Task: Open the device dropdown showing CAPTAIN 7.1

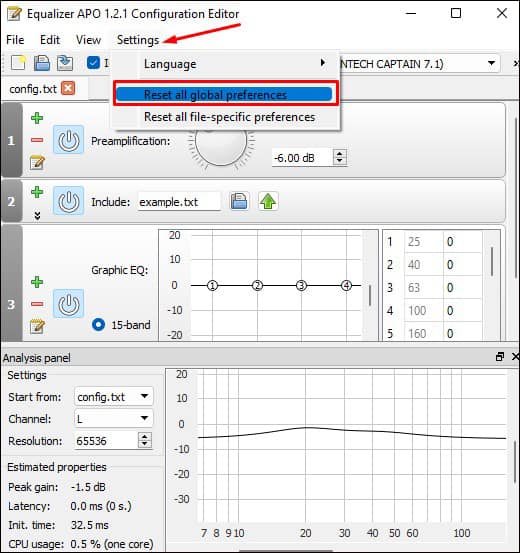Action: (x=419, y=64)
